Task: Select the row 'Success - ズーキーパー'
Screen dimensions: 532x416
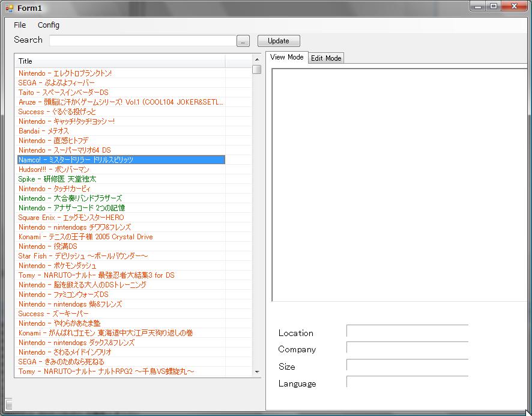Action: (x=121, y=314)
